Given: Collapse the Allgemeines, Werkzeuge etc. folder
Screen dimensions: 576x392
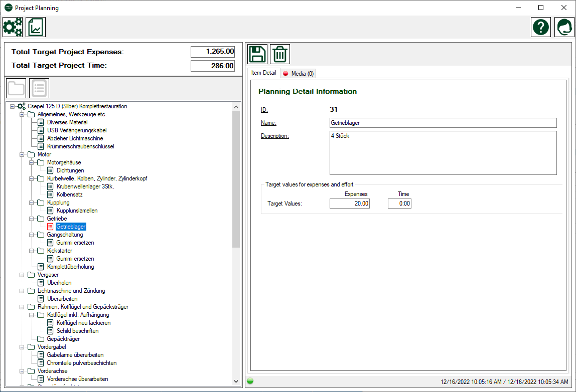Looking at the screenshot, I should (22, 114).
